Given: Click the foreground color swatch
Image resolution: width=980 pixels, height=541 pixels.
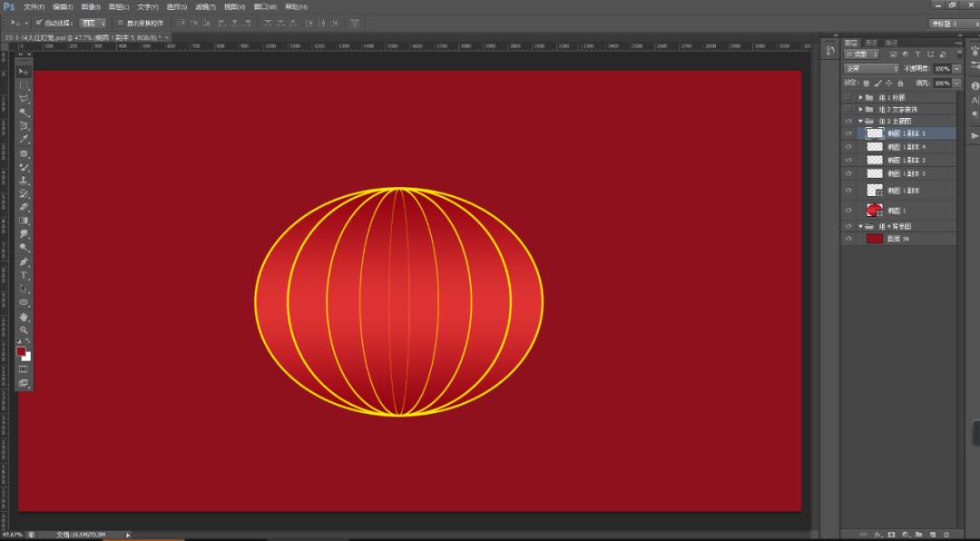Looking at the screenshot, I should tap(21, 351).
